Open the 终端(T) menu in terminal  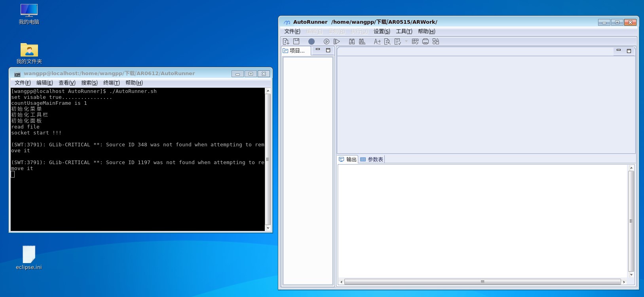pos(111,83)
